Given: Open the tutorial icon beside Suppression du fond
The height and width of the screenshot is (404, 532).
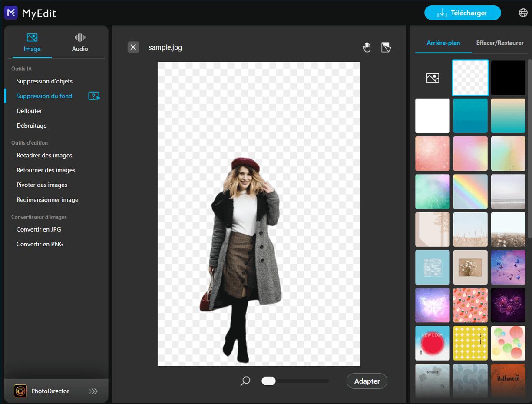Looking at the screenshot, I should pyautogui.click(x=94, y=96).
